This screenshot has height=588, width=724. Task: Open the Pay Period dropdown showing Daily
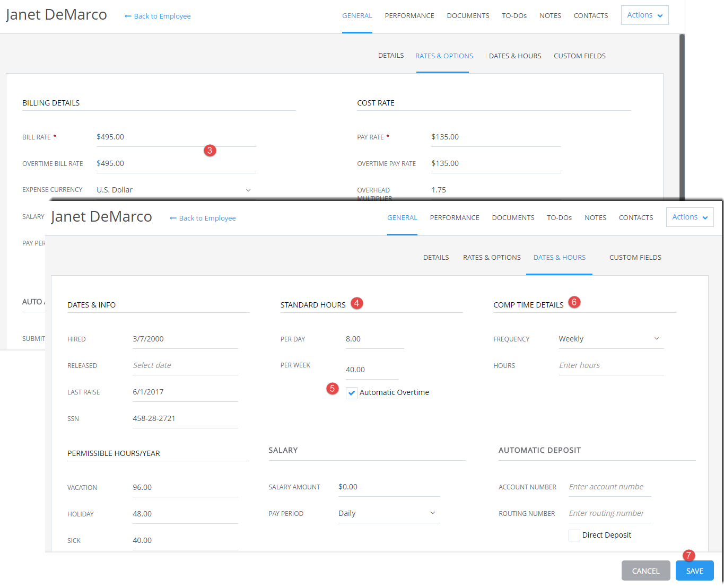(x=389, y=513)
